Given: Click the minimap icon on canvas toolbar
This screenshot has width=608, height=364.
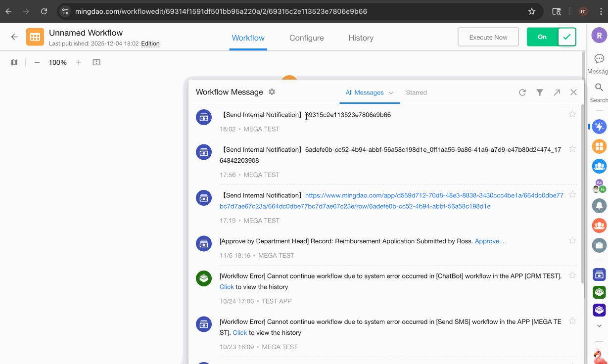Looking at the screenshot, I should pyautogui.click(x=14, y=62).
